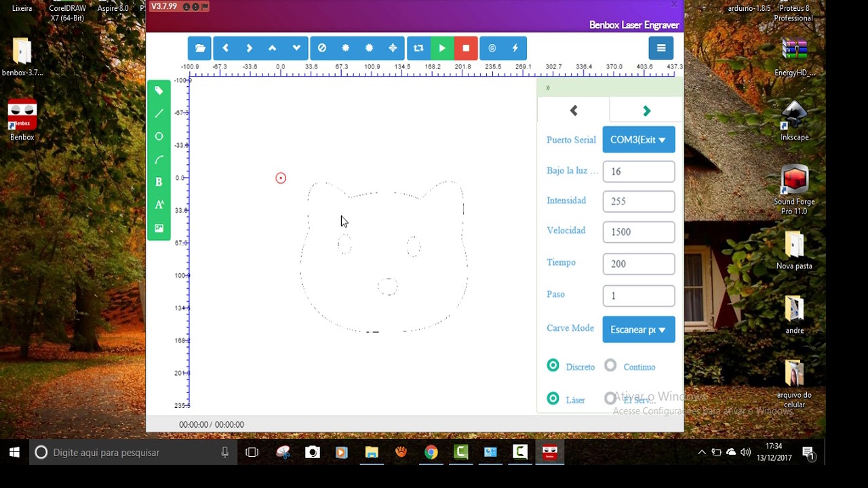Move laser left with left arrow button

pyautogui.click(x=225, y=48)
